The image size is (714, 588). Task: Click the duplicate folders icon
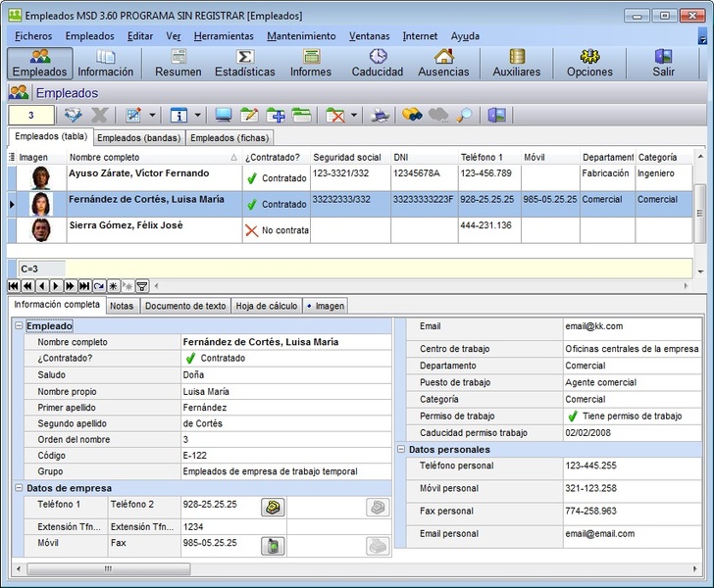[x=301, y=115]
